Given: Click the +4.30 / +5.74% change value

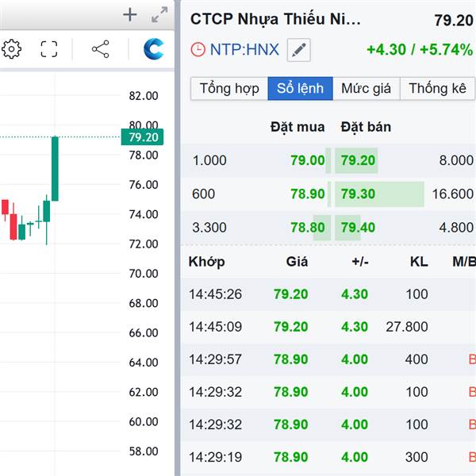Looking at the screenshot, I should [420, 49].
